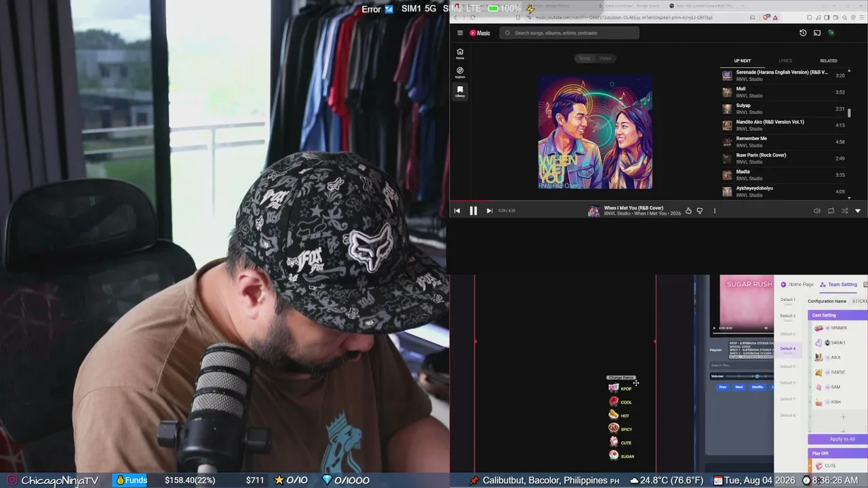Click the Muli song thumbnail
This screenshot has width=868, height=488.
point(727,92)
